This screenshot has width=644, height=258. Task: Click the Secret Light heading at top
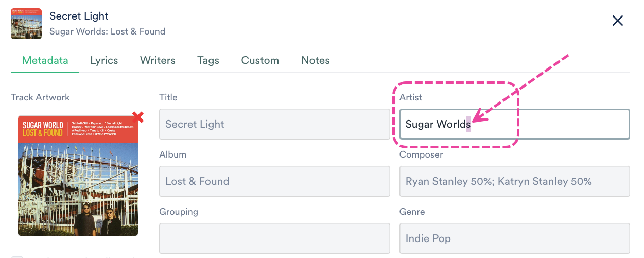tap(79, 16)
